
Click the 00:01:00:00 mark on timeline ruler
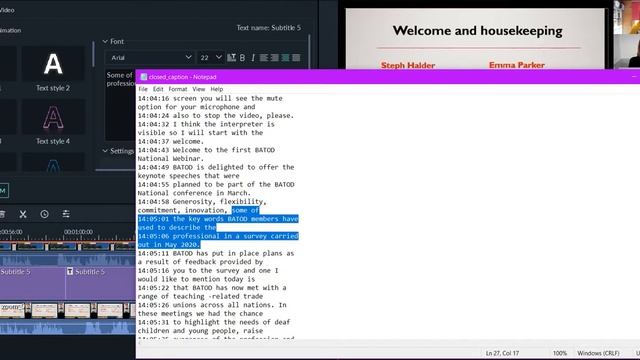(78, 232)
